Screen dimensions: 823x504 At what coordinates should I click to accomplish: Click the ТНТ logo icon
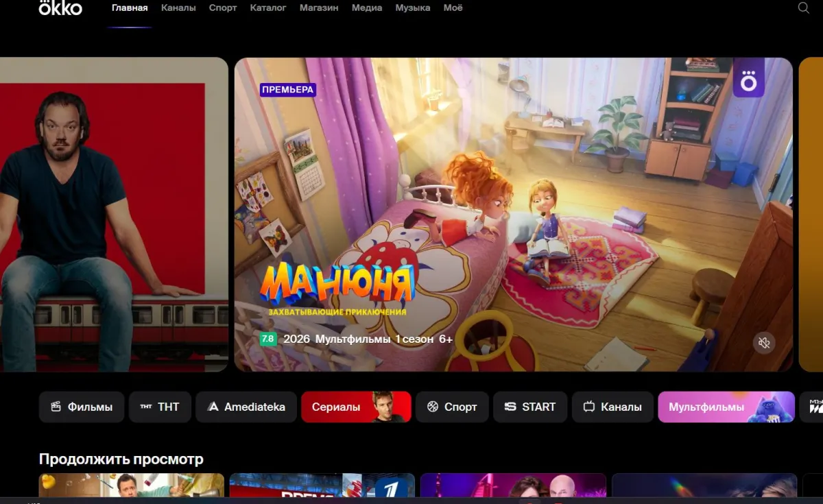146,407
